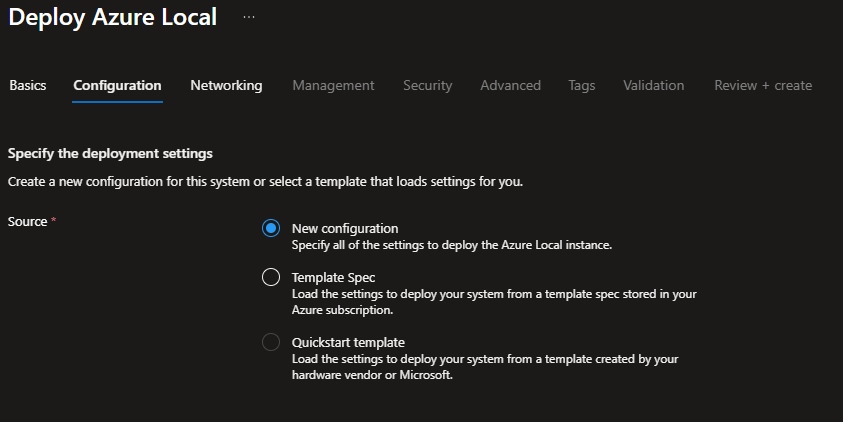The height and width of the screenshot is (422, 843).
Task: Click the Source field label
Action: click(27, 221)
